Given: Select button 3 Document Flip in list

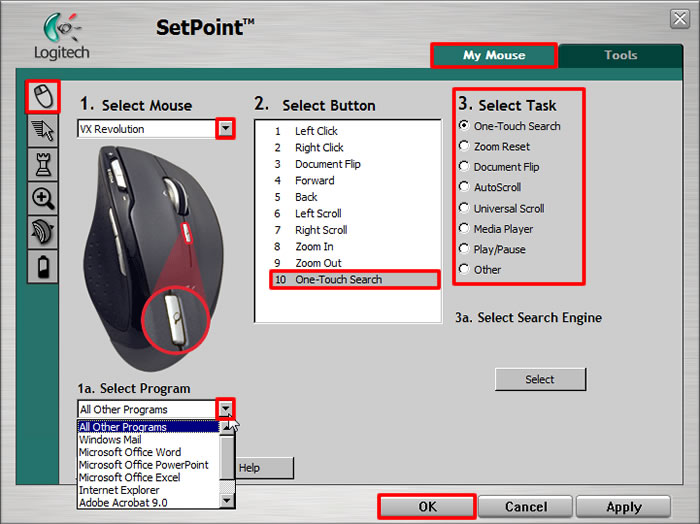Looking at the screenshot, I should point(348,164).
